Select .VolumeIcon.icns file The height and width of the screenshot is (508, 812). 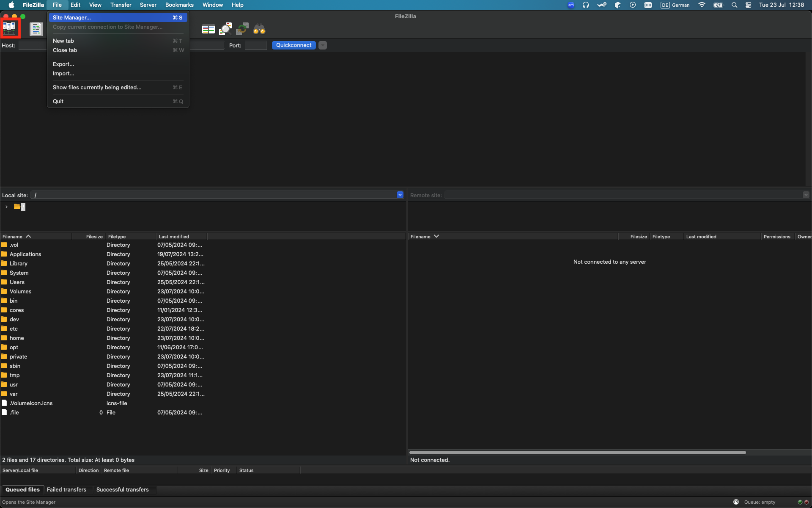tap(203, 403)
